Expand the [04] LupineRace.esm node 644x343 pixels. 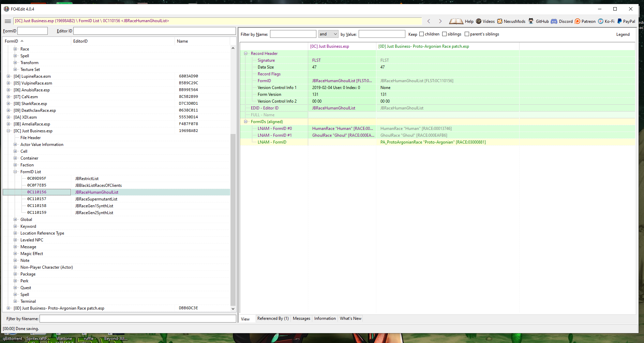tap(9, 76)
